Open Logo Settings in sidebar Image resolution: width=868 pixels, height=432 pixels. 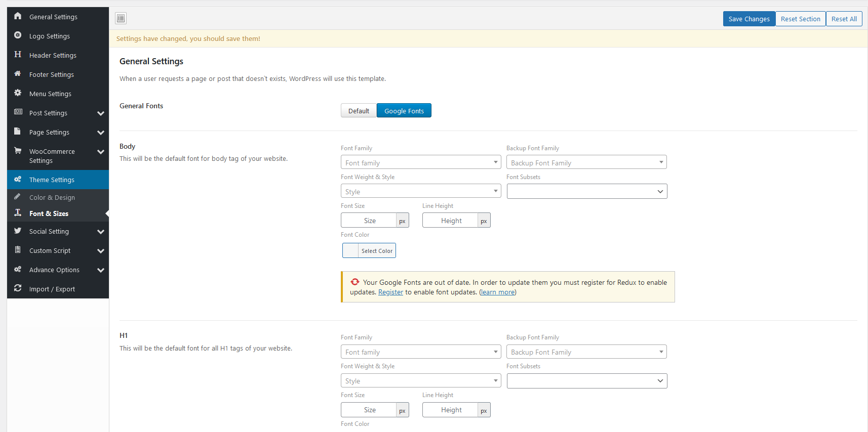click(x=58, y=36)
